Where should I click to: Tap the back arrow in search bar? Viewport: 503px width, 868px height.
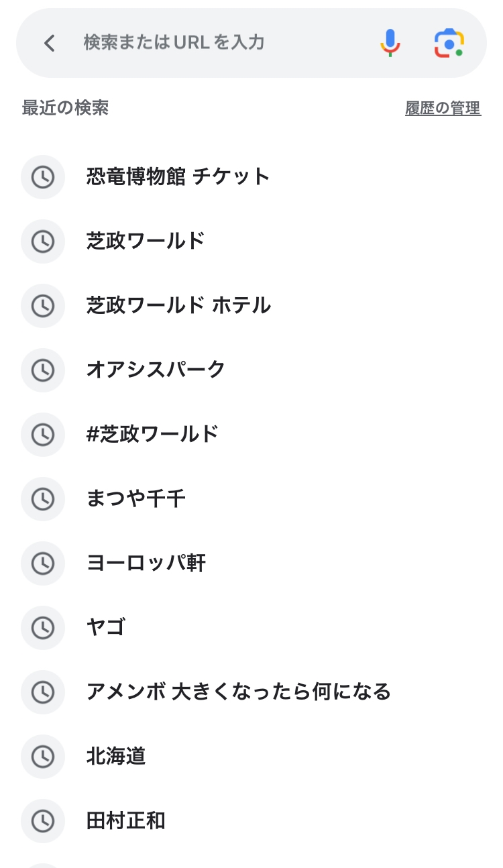pos(49,43)
